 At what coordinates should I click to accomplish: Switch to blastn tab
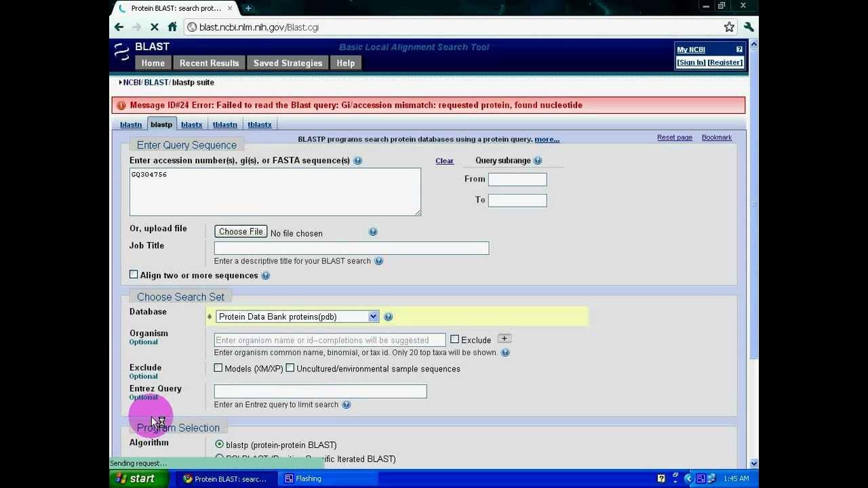click(x=131, y=125)
